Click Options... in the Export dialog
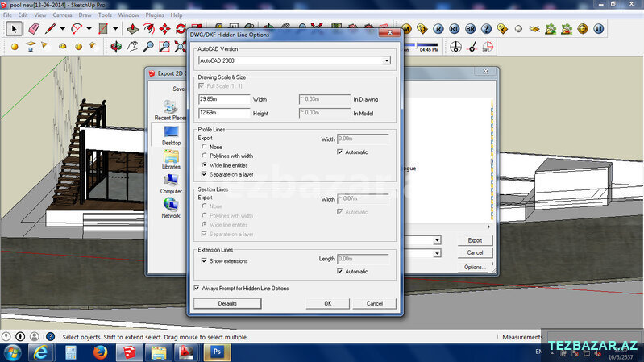This screenshot has width=644, height=362. coord(475,267)
